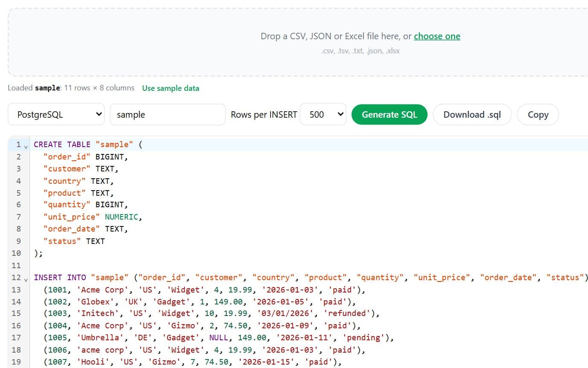This screenshot has width=588, height=368.
Task: Click the 'refunded' status value
Action: click(347, 313)
